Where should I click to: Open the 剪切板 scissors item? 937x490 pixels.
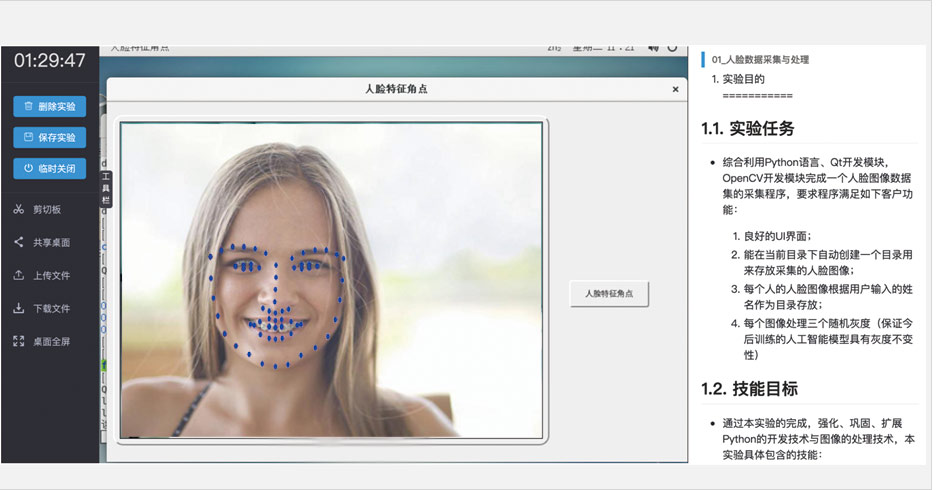point(19,209)
